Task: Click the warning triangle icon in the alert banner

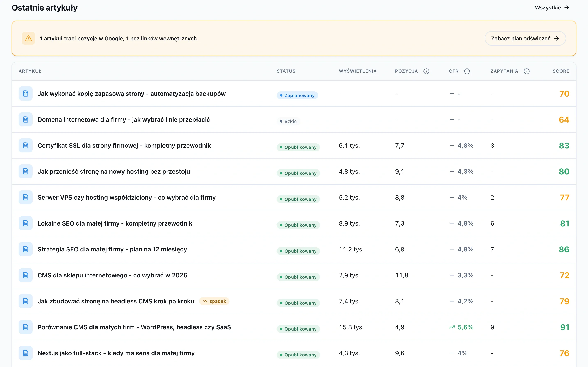Action: point(28,38)
